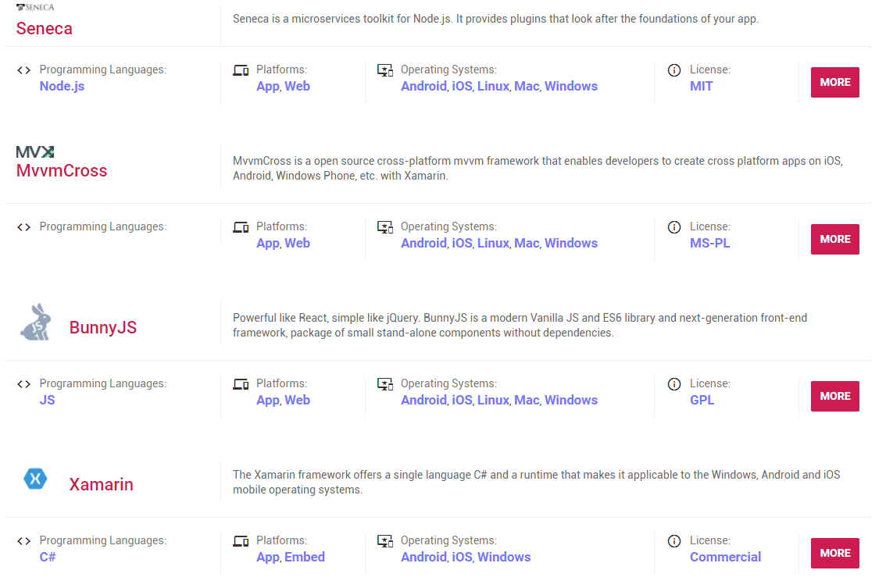The image size is (886, 588).
Task: Click License info icon in MvvmCross row
Action: [674, 227]
